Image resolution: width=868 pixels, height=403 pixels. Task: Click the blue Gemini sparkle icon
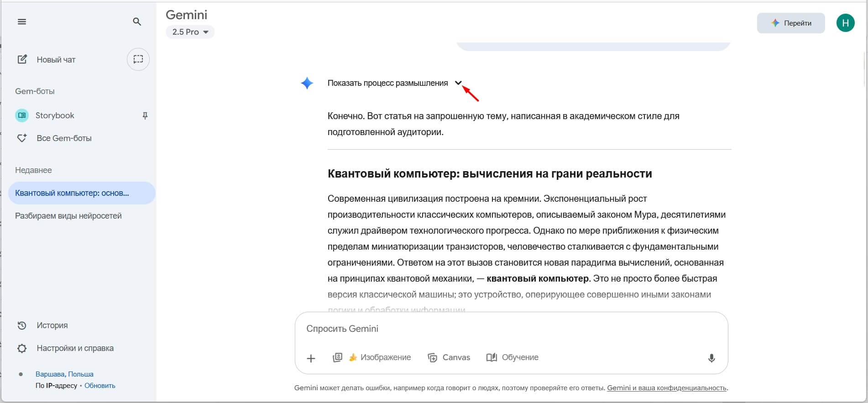[x=307, y=83]
